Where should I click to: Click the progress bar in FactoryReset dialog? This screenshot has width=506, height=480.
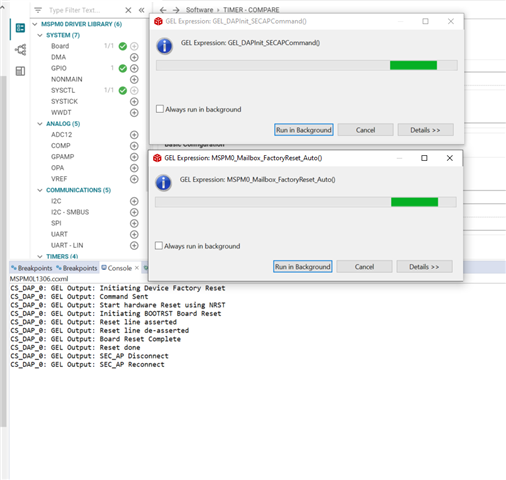coord(306,202)
